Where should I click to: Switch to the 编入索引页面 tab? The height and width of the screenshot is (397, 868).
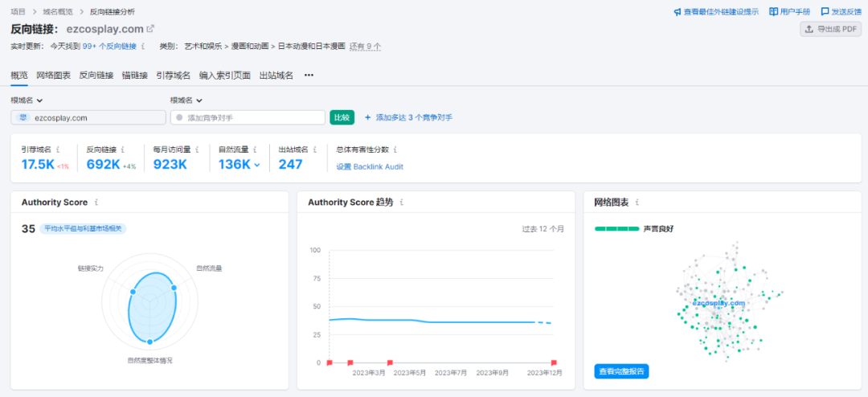pos(225,76)
